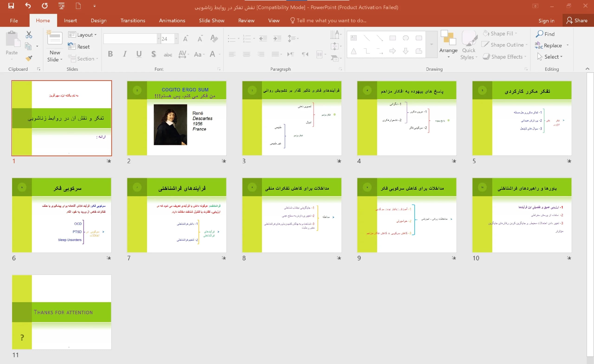Screen dimensions: 594x364
Task: Select slide 2 Descartes thumbnail
Action: pyautogui.click(x=177, y=118)
